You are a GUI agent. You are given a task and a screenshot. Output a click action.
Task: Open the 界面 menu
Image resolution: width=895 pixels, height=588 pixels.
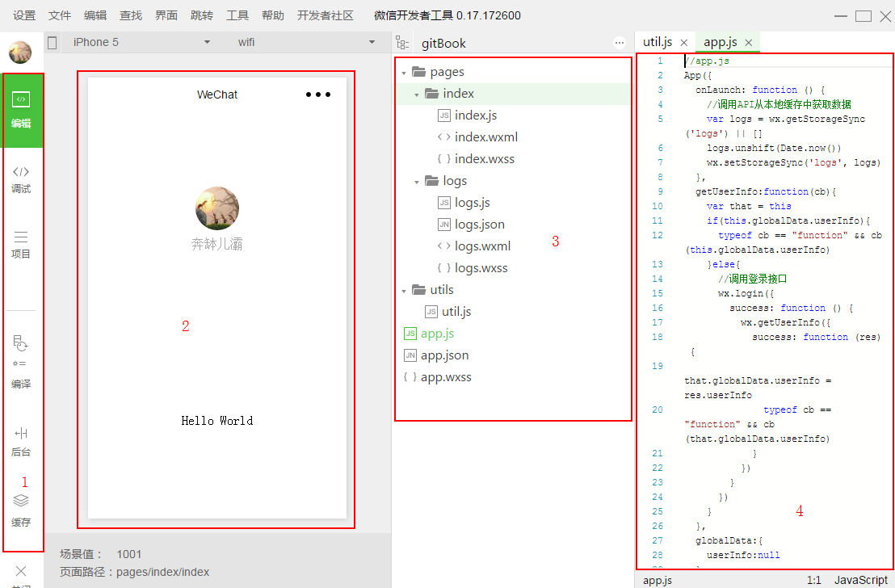coord(166,15)
